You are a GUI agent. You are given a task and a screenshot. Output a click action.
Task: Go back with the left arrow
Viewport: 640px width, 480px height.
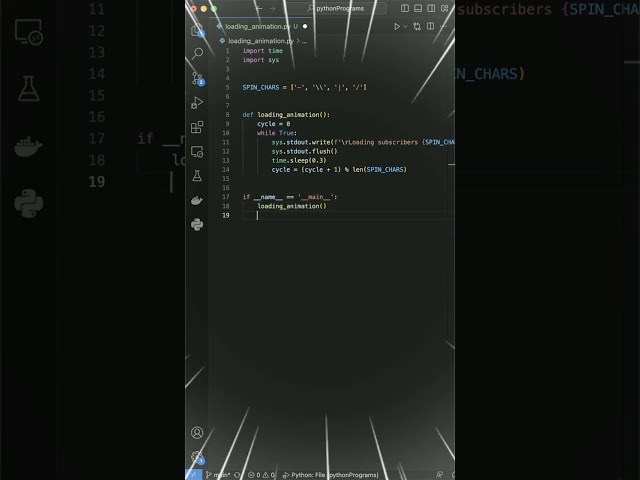pyautogui.click(x=259, y=8)
